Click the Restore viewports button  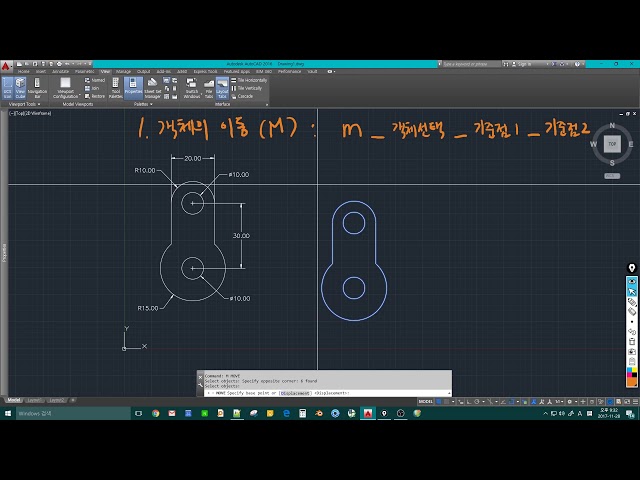tap(95, 96)
